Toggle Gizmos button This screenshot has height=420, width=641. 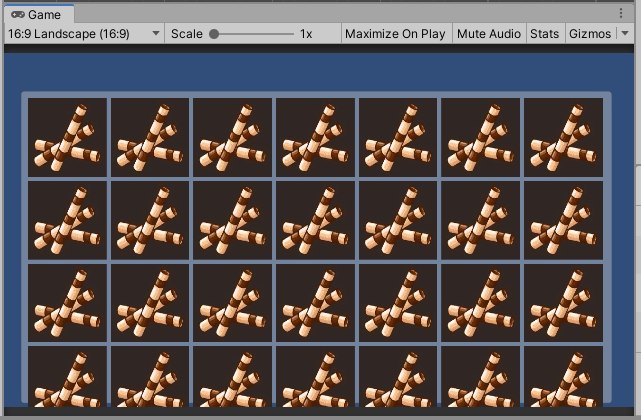[590, 34]
